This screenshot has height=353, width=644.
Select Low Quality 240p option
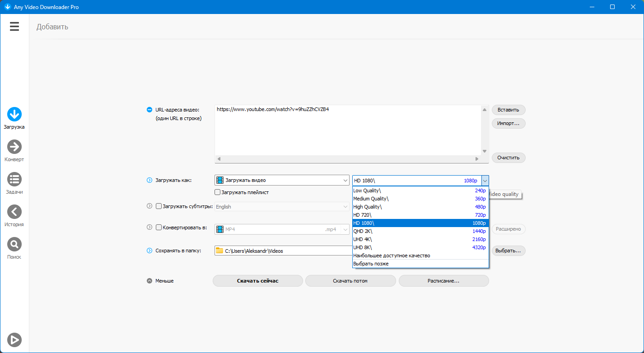(420, 190)
